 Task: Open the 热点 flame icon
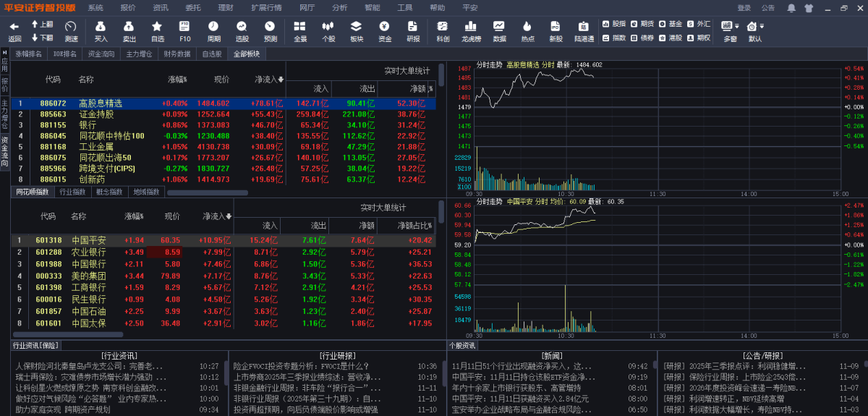coord(527,30)
